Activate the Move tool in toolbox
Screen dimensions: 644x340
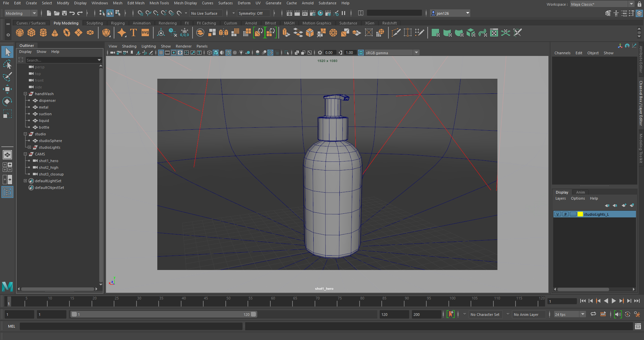click(7, 89)
